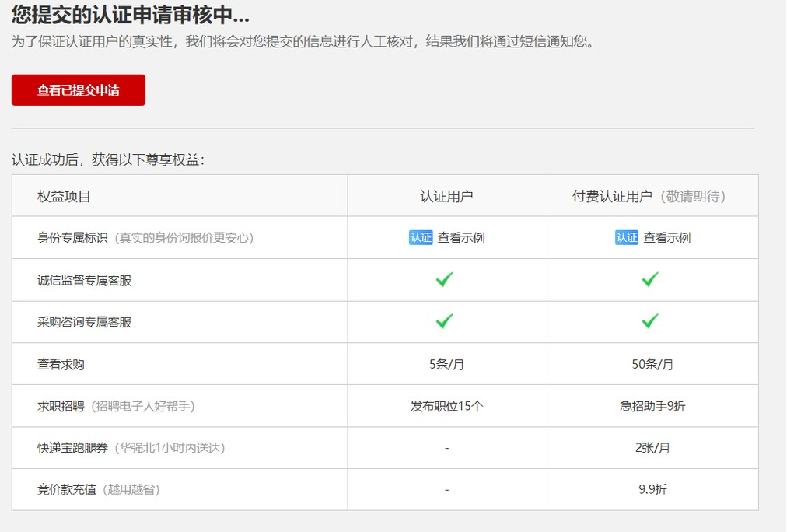Click 采购咨询专属客服 checkmark in 付费认证用户 column
This screenshot has width=787, height=532.
click(x=650, y=321)
